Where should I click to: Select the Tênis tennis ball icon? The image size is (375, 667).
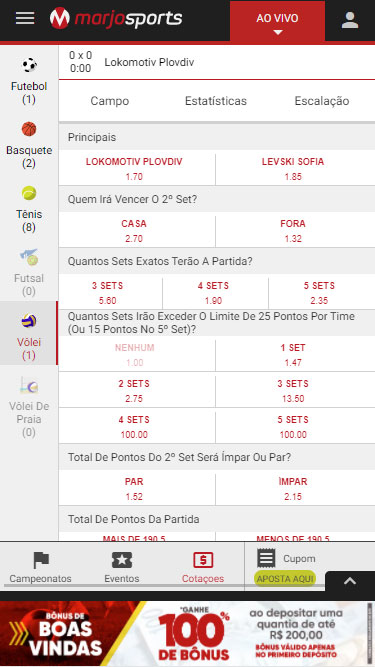click(x=29, y=193)
